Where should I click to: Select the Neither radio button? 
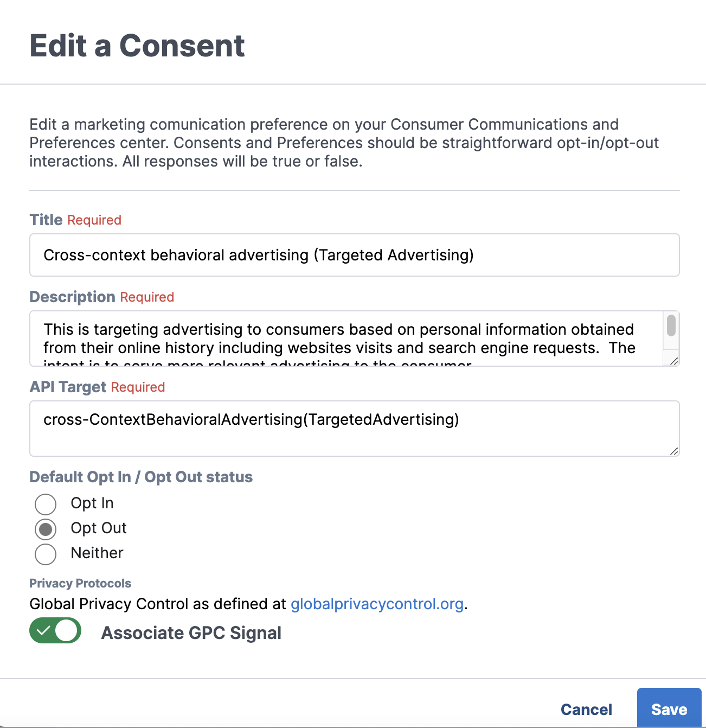(46, 554)
